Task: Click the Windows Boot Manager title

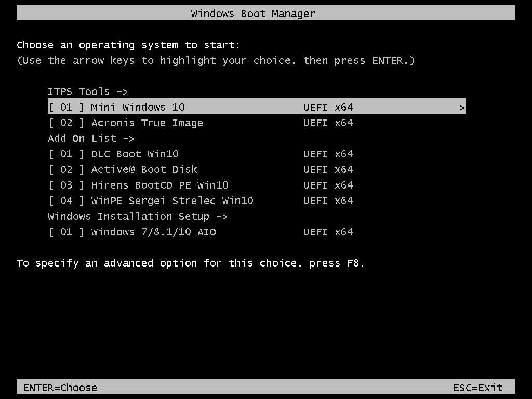Action: click(253, 14)
